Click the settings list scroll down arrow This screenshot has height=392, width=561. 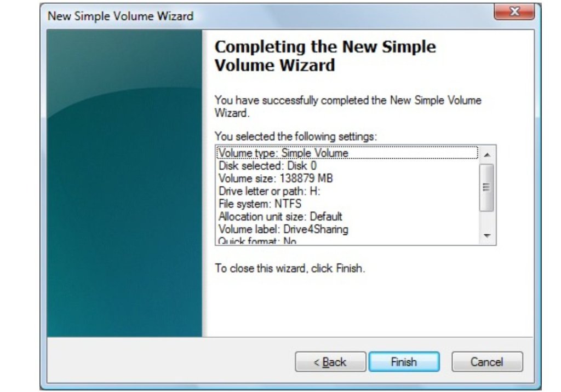coord(487,235)
